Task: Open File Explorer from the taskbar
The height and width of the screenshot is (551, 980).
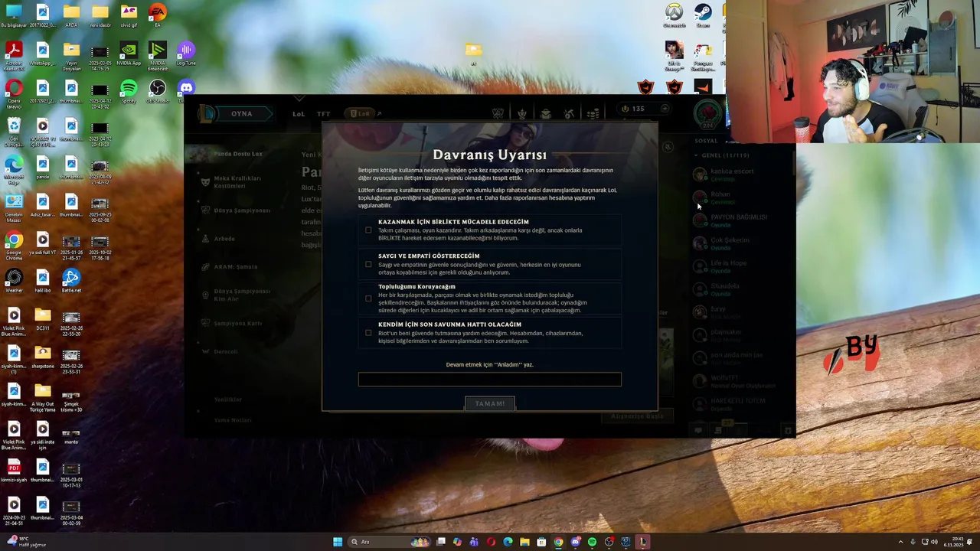Action: pyautogui.click(x=524, y=542)
